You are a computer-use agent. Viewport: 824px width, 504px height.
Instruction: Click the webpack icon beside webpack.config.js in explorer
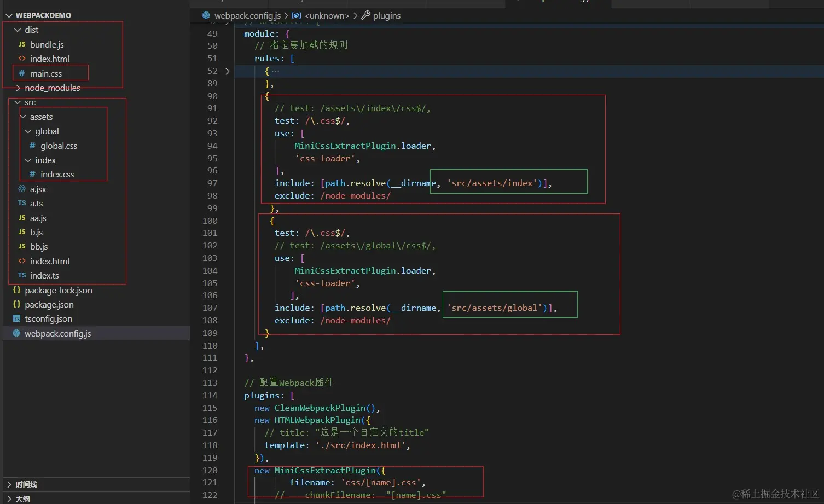pyautogui.click(x=16, y=333)
